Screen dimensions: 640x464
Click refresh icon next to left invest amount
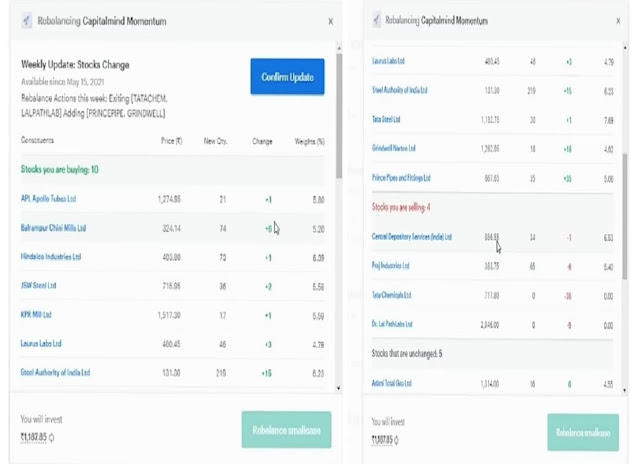tap(51, 437)
